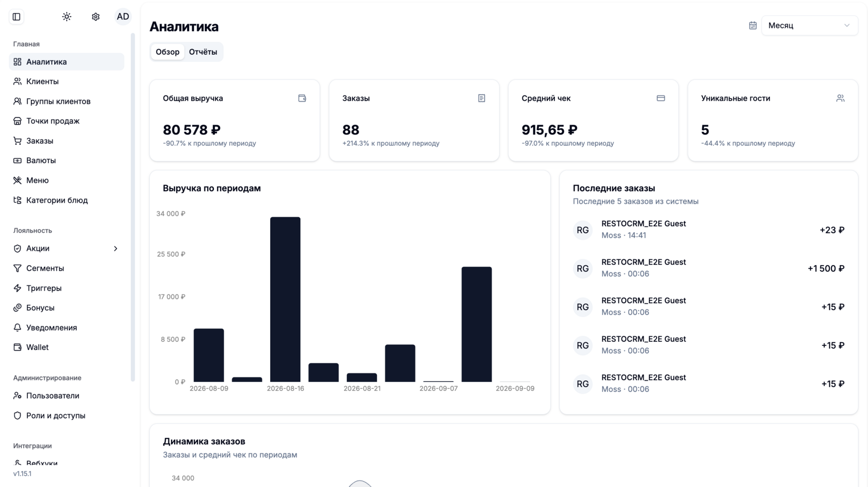Open the AD user avatar
This screenshot has height=487, width=868.
[123, 17]
